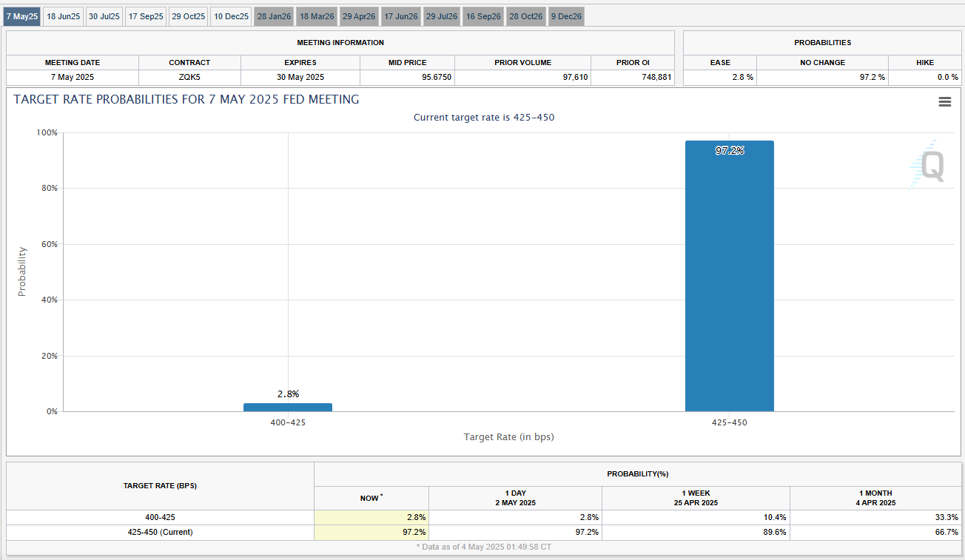The image size is (965, 560).
Task: Click the 1 WEEK 25 APR 2025 column header
Action: point(696,498)
